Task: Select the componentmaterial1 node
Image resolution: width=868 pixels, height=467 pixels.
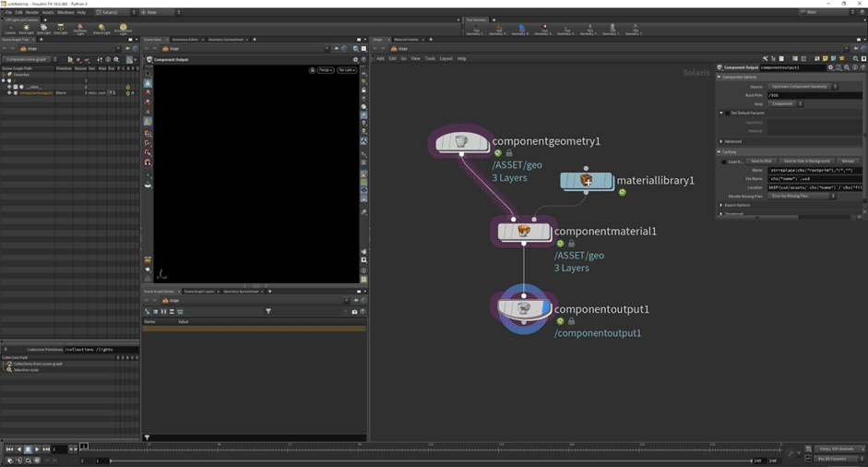Action: 524,232
